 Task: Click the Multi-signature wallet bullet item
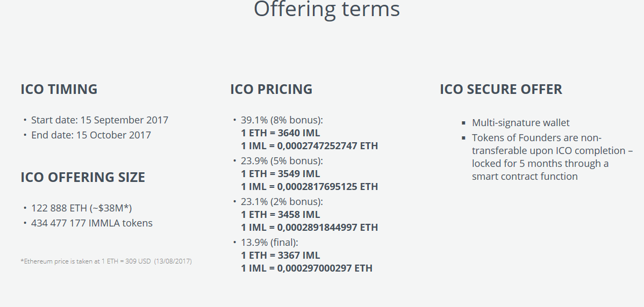point(521,122)
